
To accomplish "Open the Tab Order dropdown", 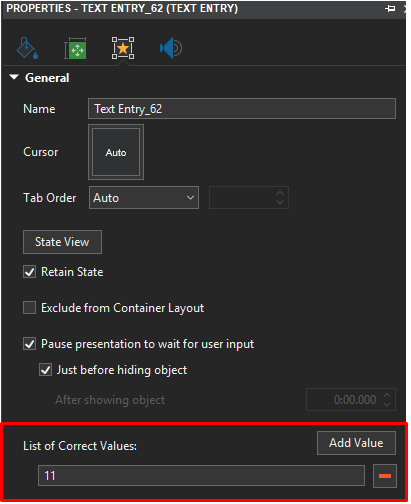I will pyautogui.click(x=144, y=198).
